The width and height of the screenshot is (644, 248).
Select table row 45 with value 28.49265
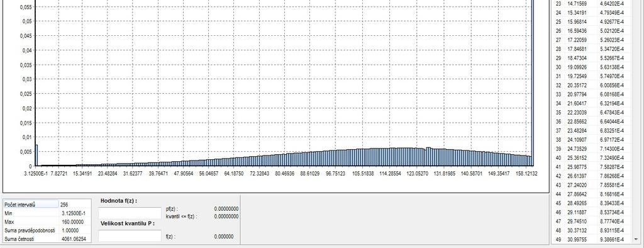591,203
